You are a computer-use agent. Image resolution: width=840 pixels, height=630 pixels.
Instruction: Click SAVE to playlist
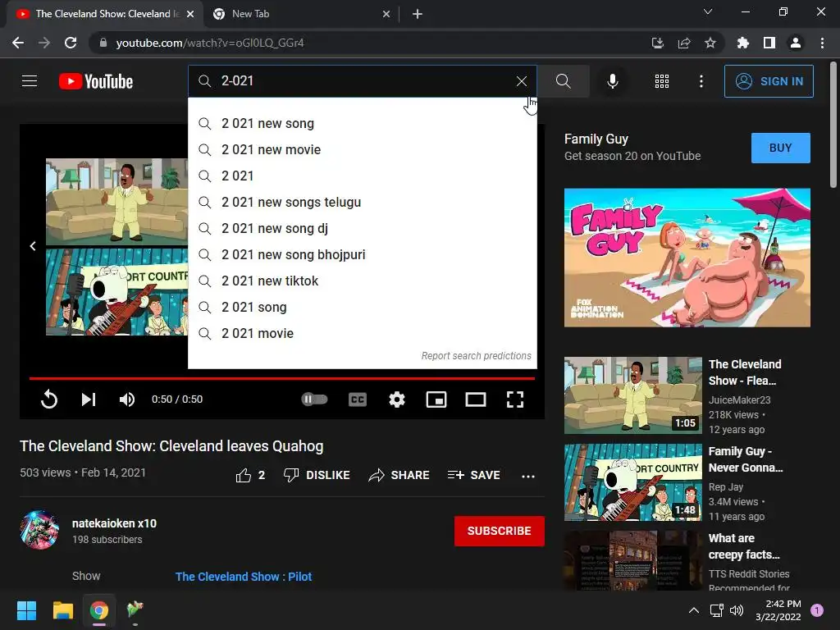point(473,475)
